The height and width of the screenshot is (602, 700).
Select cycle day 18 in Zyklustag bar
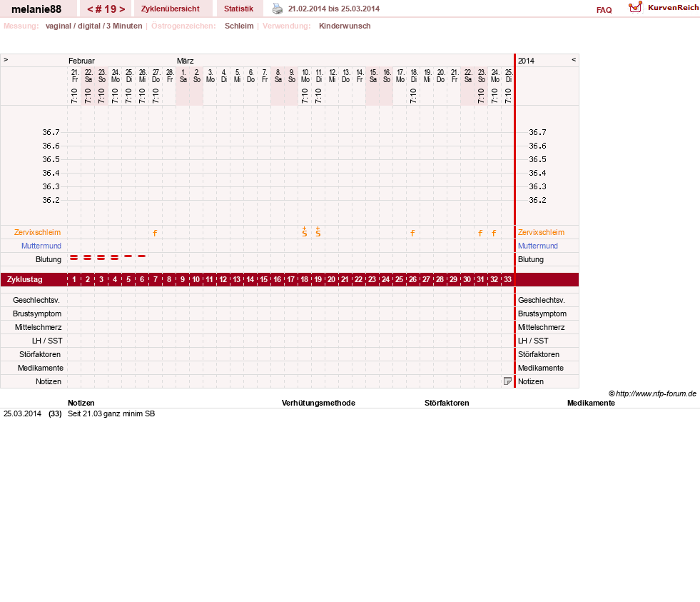pos(305,279)
